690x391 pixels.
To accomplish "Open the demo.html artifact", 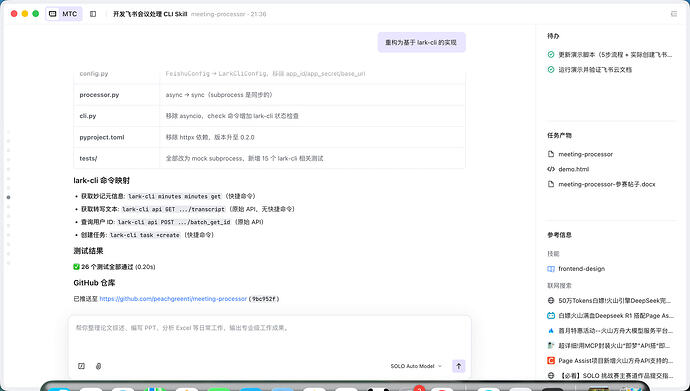I will (573, 169).
